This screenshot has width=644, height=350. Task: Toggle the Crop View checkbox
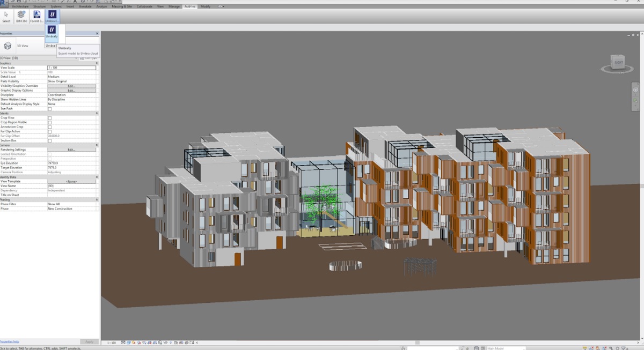[x=50, y=118]
